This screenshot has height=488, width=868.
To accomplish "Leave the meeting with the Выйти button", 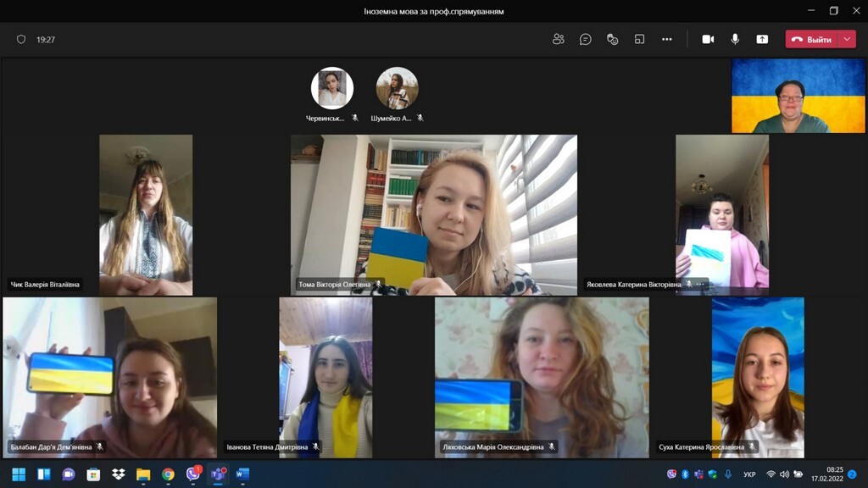I will (812, 39).
